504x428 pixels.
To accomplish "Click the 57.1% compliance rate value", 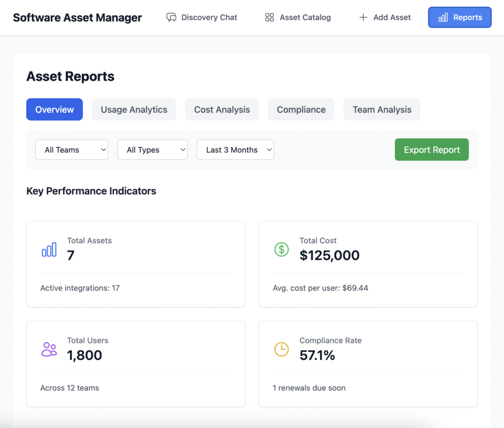I will coord(317,355).
